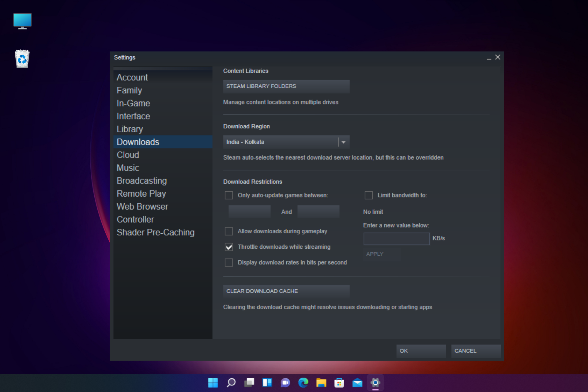Toggle Allow downloads during gameplay checkbox
The width and height of the screenshot is (588, 392).
[x=229, y=231]
